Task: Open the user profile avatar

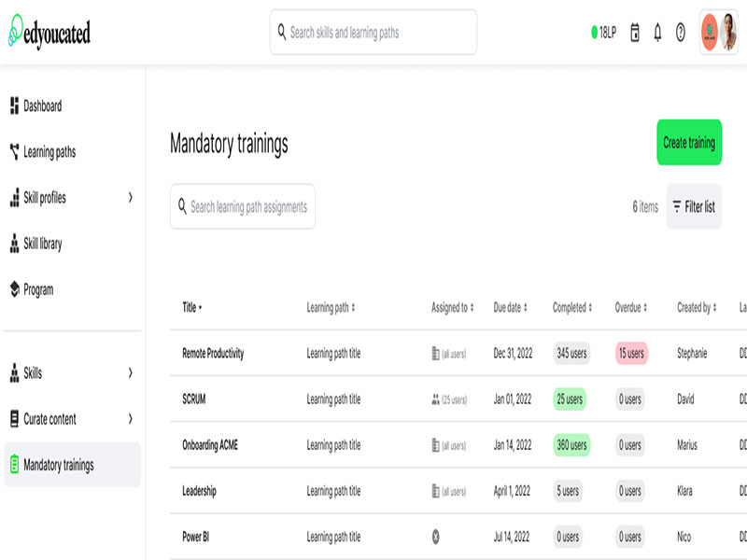Action: point(719,33)
